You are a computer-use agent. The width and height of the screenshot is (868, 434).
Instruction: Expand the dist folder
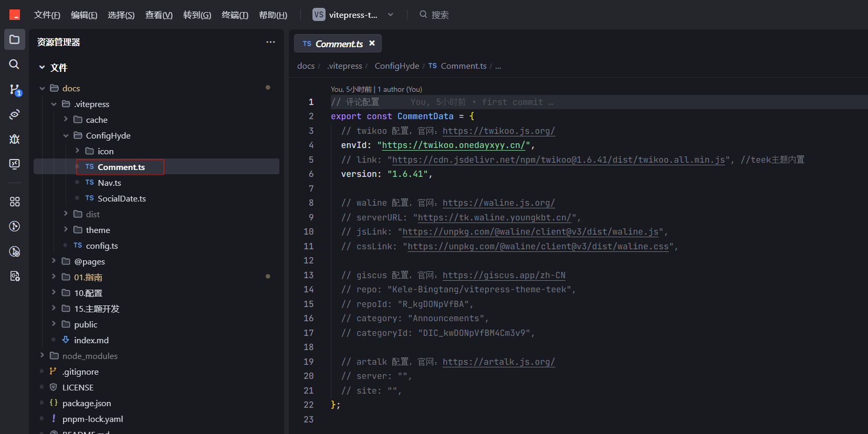[x=66, y=214]
